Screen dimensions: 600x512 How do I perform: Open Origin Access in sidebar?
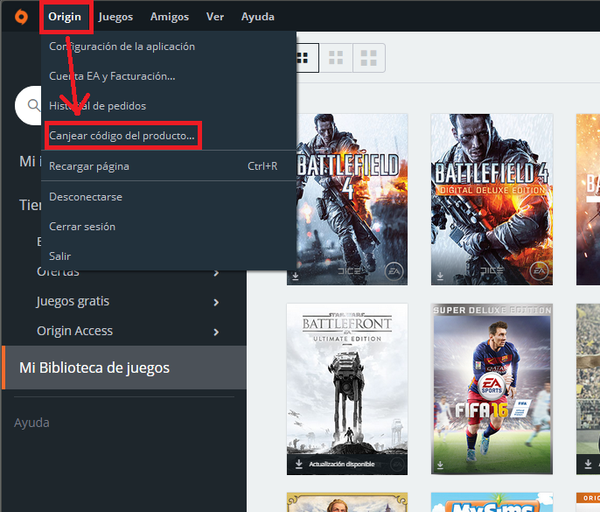click(75, 331)
